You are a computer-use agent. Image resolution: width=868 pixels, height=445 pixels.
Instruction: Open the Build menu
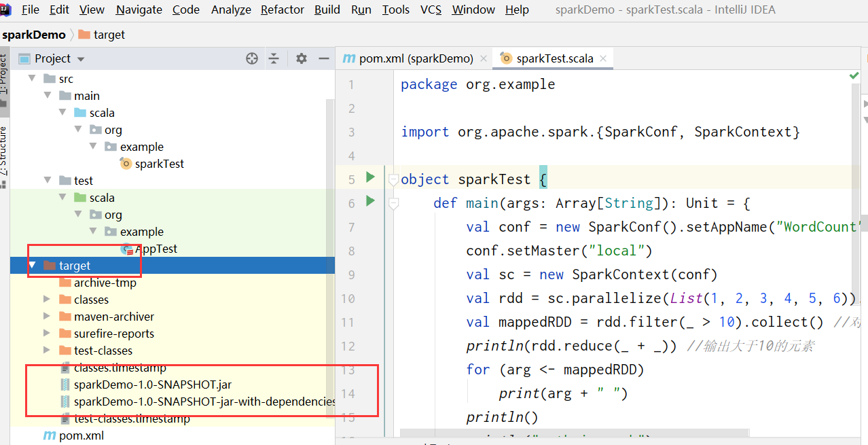(x=327, y=10)
